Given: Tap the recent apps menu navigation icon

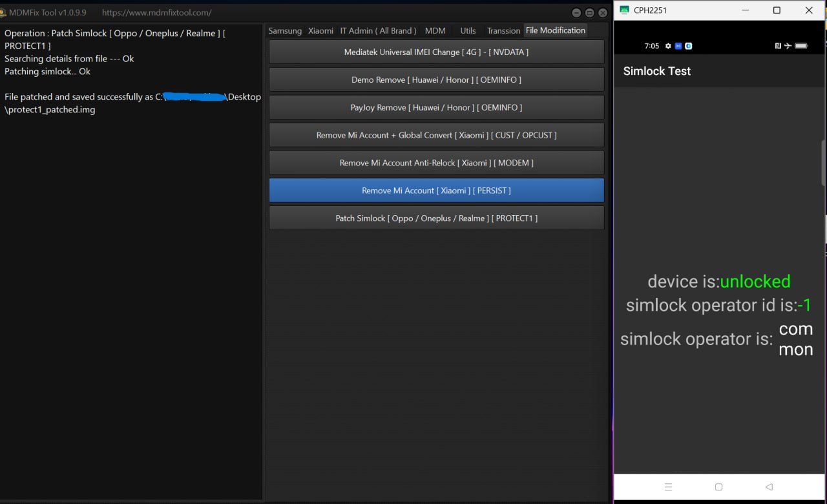Looking at the screenshot, I should point(668,487).
